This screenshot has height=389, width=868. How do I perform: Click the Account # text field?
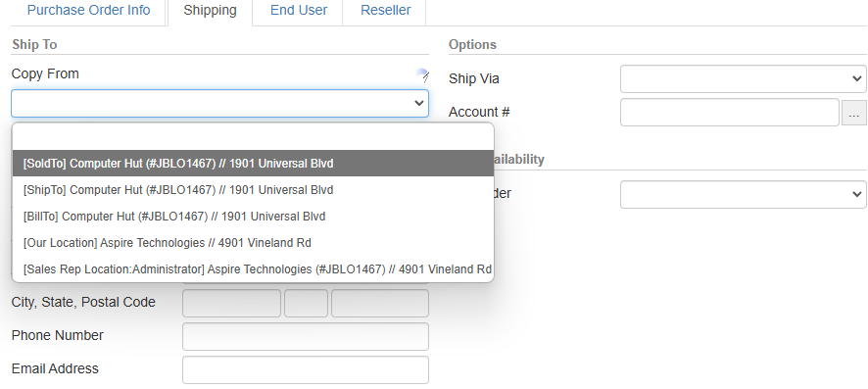730,113
